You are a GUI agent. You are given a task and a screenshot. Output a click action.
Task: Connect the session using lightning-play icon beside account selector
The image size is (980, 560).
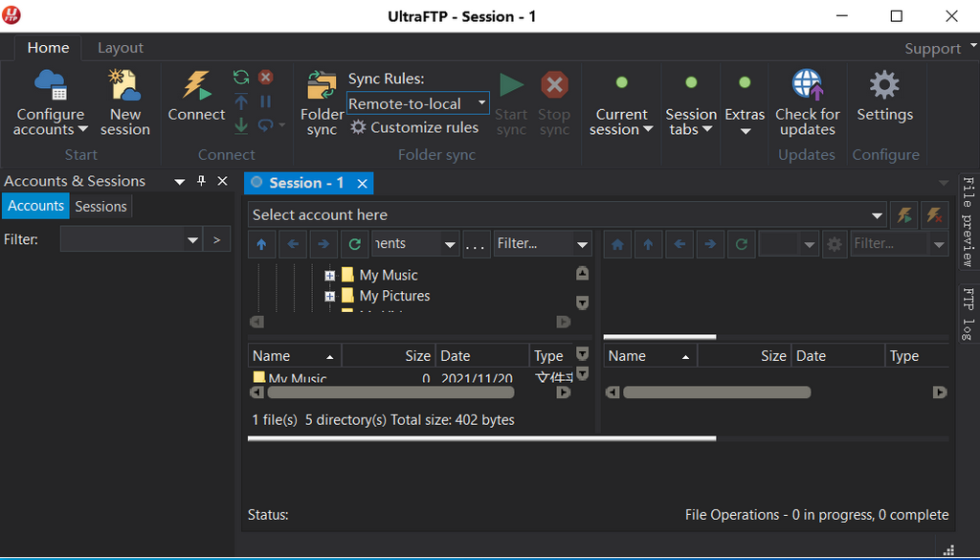coord(903,215)
